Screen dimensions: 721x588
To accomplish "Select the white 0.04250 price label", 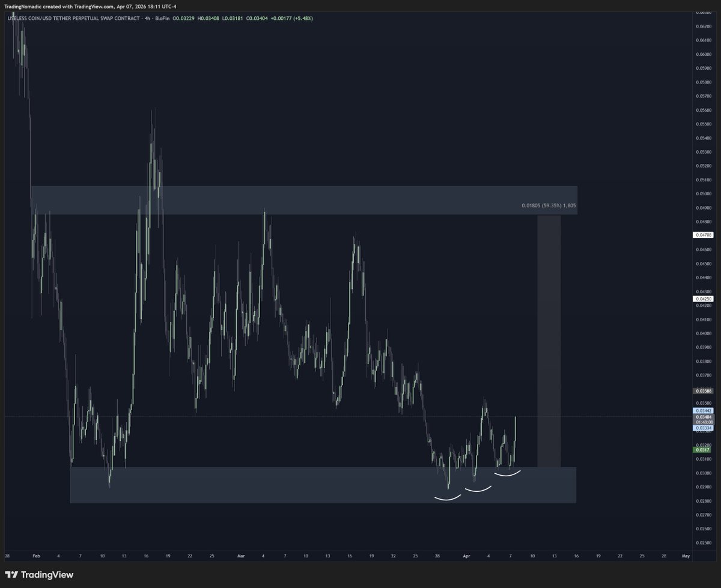I will [702, 299].
